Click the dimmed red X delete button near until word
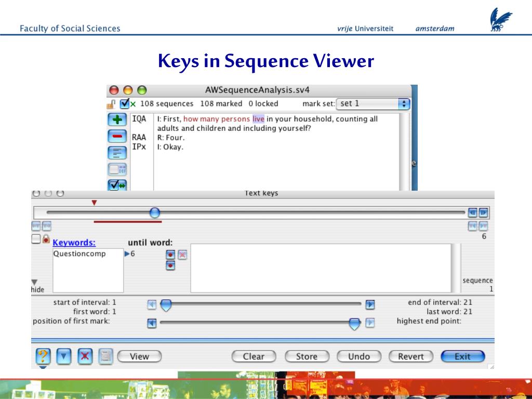The image size is (532, 399). click(182, 255)
